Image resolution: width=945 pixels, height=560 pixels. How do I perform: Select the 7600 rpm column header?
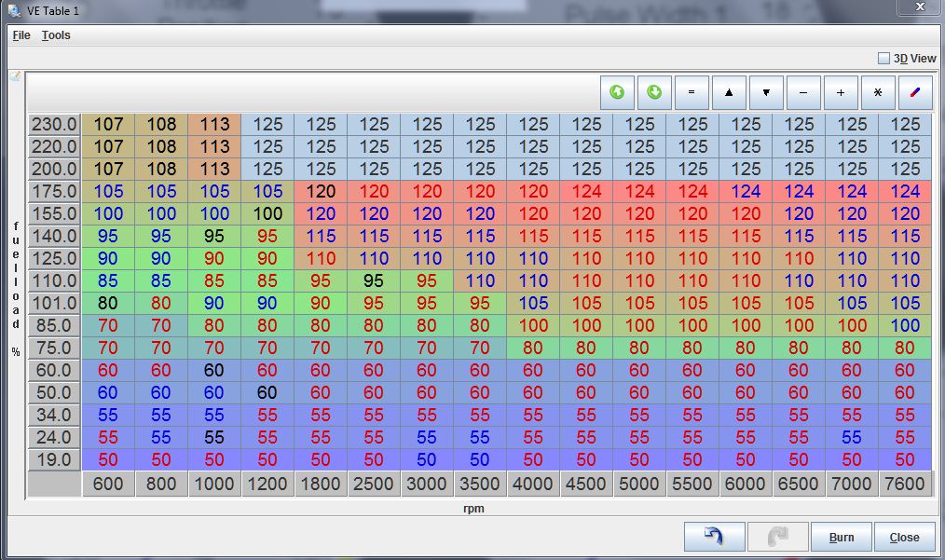[905, 484]
